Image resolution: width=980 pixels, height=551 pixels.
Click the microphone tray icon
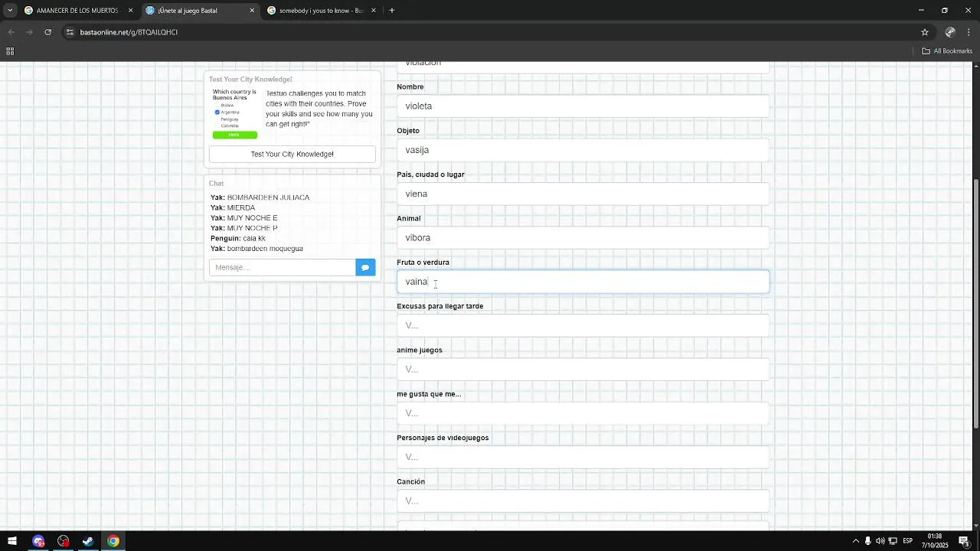click(867, 541)
